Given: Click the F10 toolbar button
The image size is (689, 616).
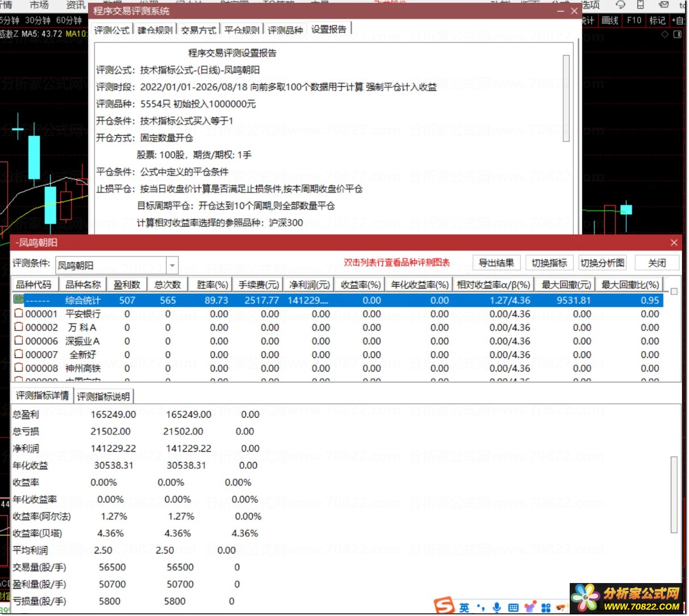Looking at the screenshot, I should click(x=634, y=20).
